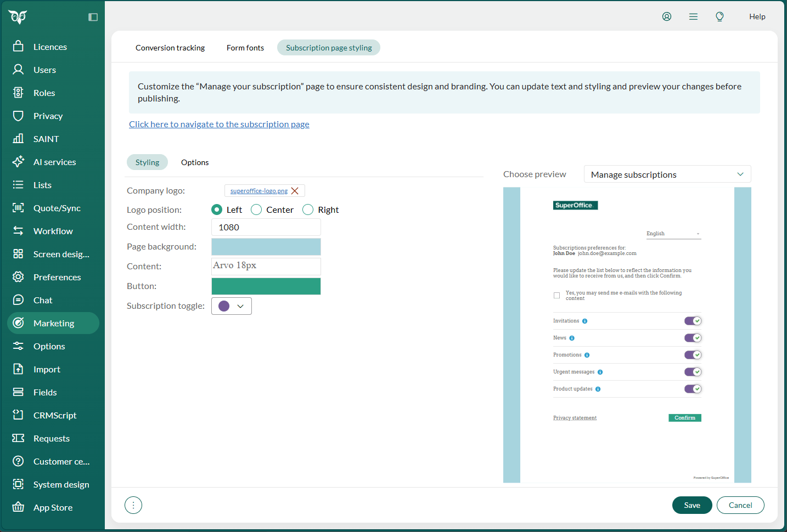Collapse the sidebar with the panel icon
Screen dimensions: 787x532
pyautogui.click(x=93, y=17)
